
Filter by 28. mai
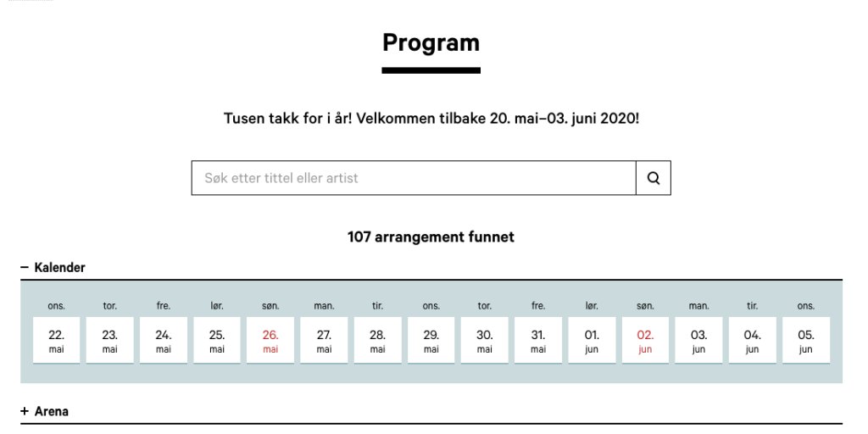click(x=378, y=340)
